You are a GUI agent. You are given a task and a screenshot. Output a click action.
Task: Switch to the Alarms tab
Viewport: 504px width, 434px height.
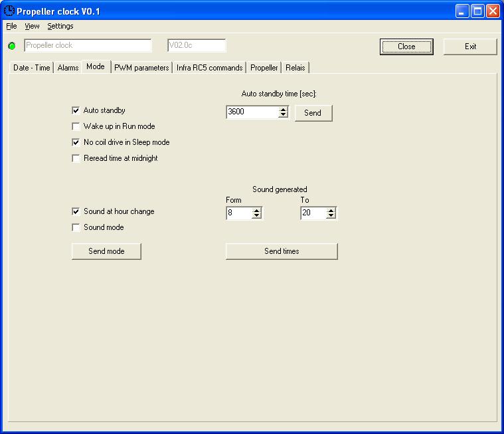(x=68, y=68)
